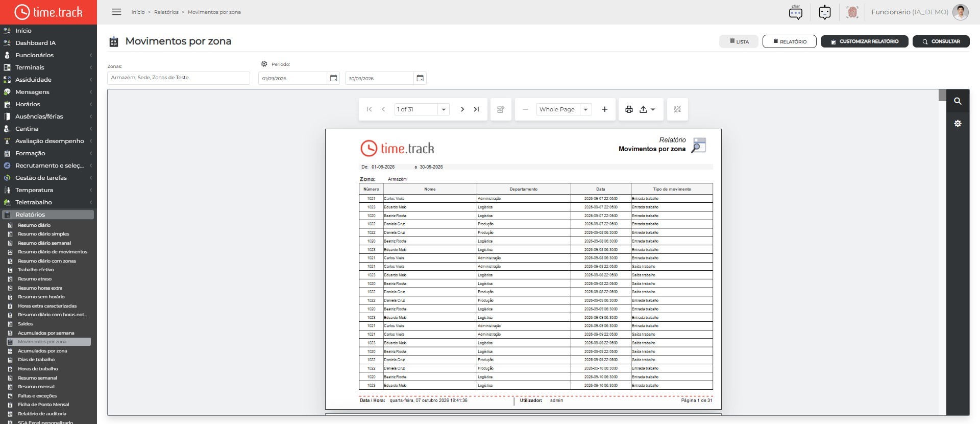The image size is (980, 424).
Task: Zoom out the report with minus icon
Action: [525, 109]
